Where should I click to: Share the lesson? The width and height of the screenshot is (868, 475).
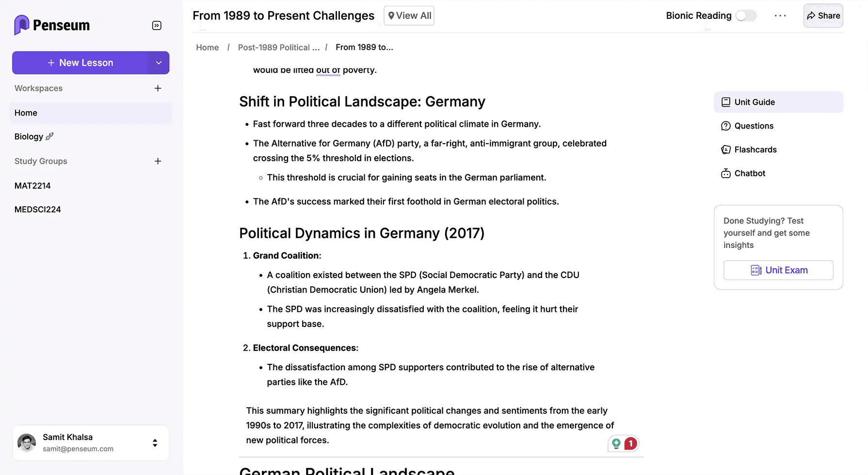tap(823, 16)
